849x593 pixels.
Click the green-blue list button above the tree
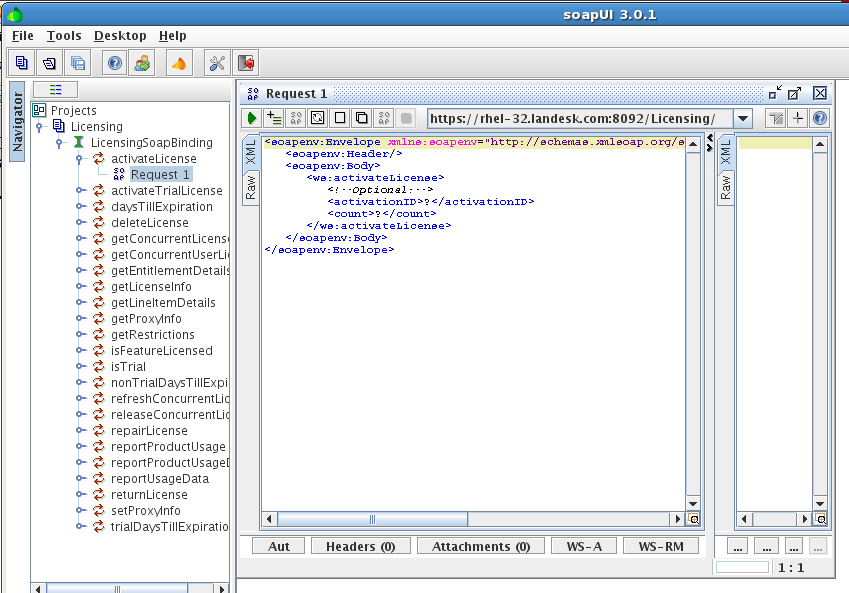click(55, 89)
